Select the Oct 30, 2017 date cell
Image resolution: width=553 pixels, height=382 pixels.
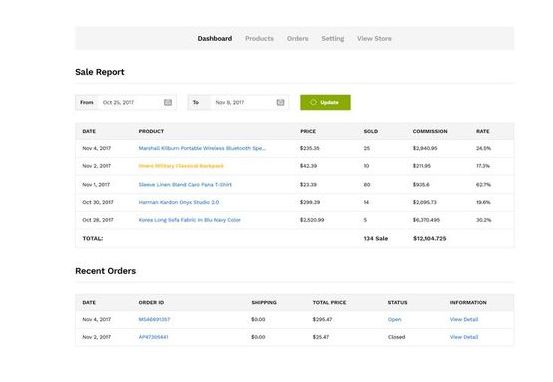[98, 202]
